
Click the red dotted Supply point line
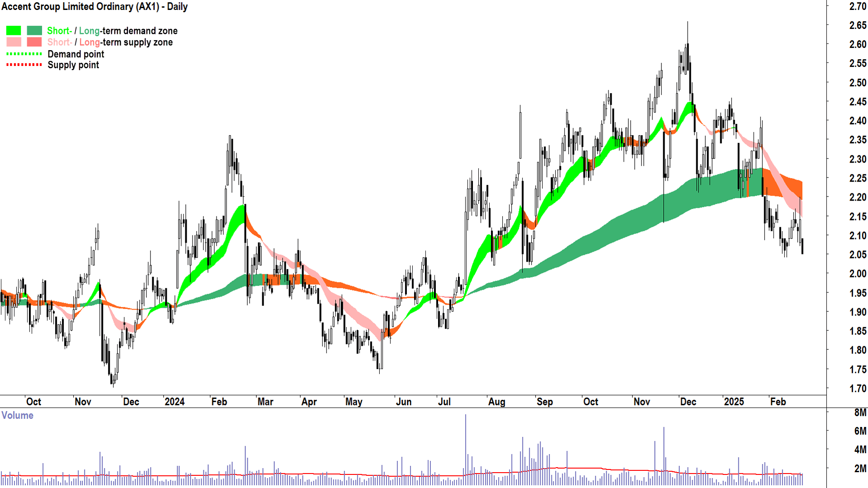[x=24, y=65]
